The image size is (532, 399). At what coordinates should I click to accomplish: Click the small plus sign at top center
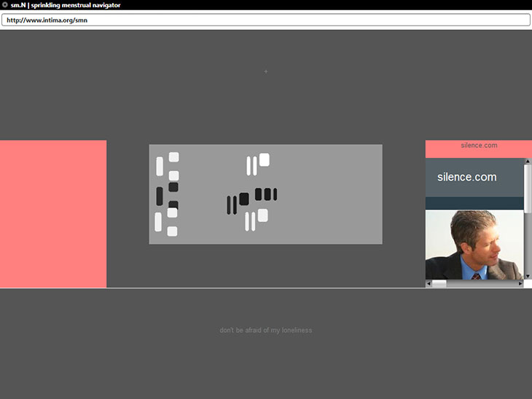[266, 71]
